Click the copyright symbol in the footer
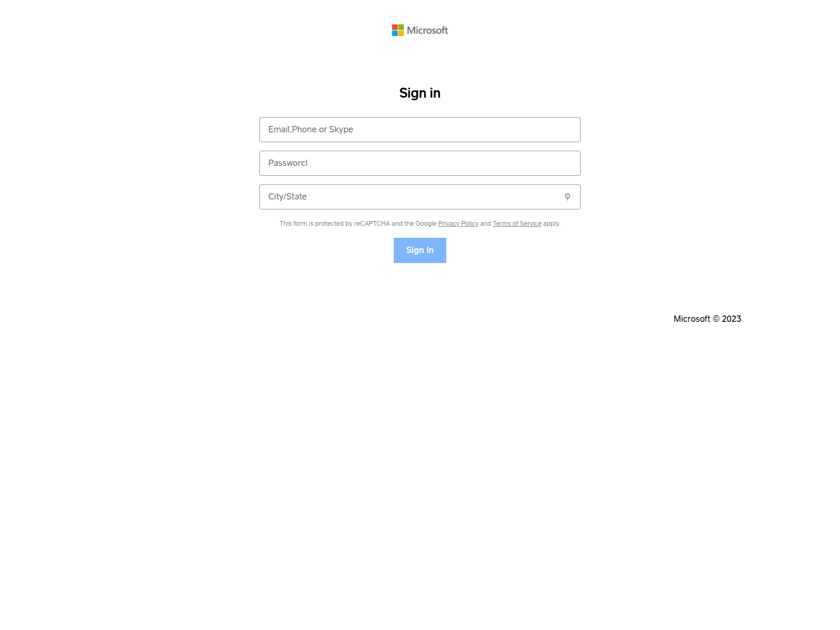The image size is (840, 630). [716, 319]
